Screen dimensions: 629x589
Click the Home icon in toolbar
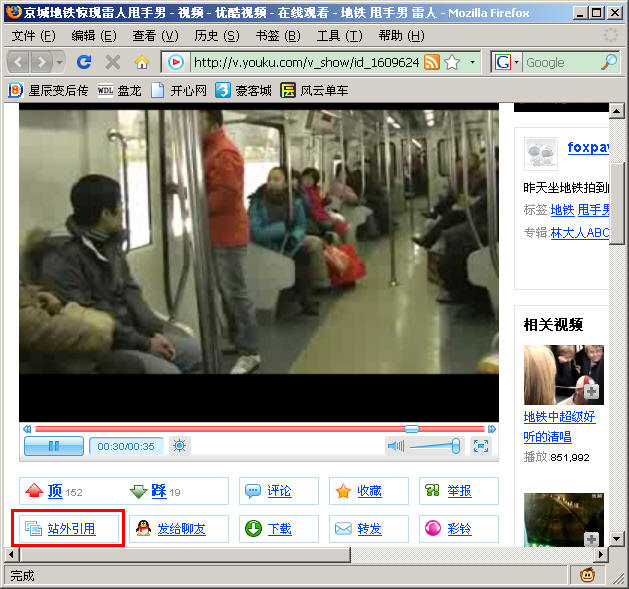point(141,62)
